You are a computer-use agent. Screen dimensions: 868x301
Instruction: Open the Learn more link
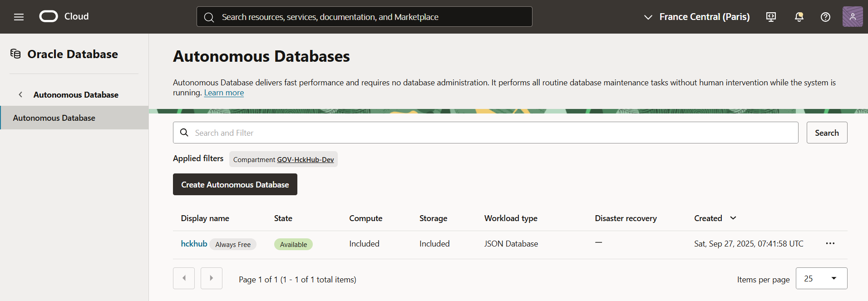click(224, 93)
